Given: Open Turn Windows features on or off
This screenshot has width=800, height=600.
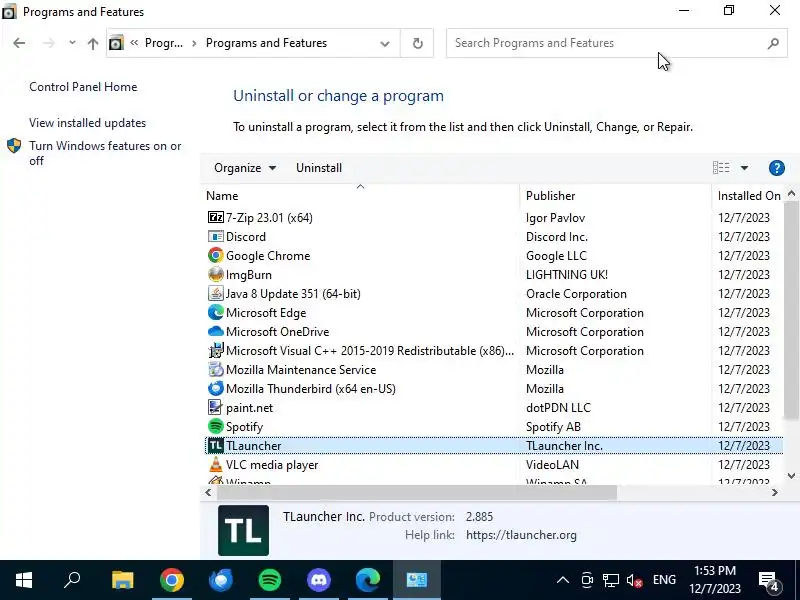Looking at the screenshot, I should pos(105,153).
